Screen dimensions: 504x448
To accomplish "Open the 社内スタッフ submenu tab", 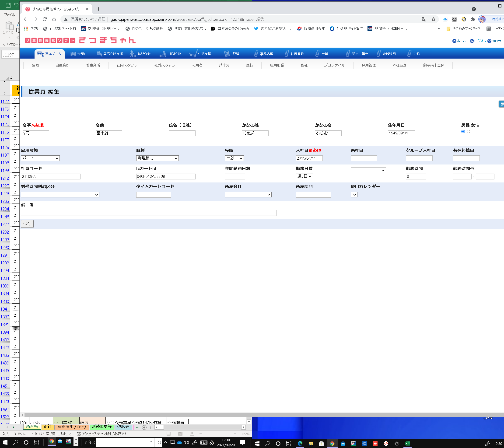I will (x=127, y=65).
